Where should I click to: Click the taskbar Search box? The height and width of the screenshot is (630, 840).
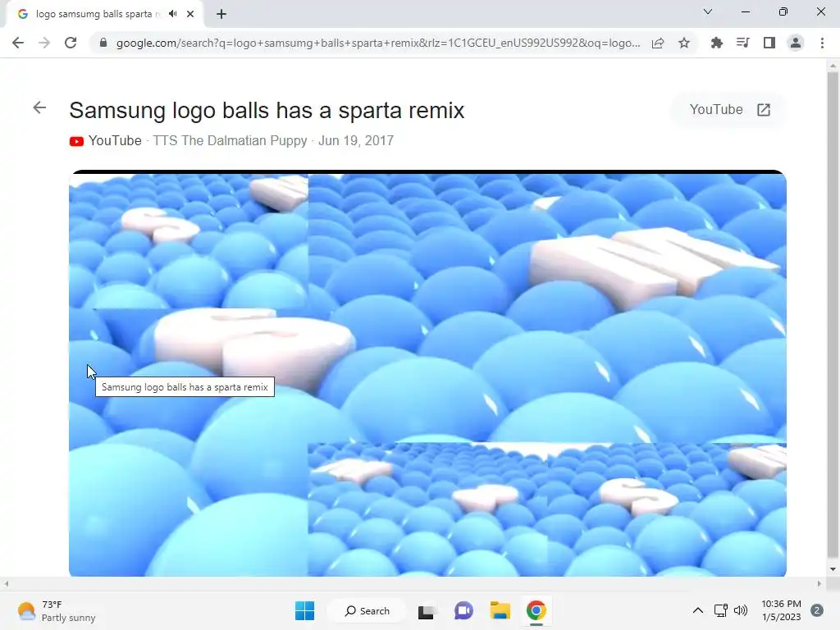tap(367, 610)
